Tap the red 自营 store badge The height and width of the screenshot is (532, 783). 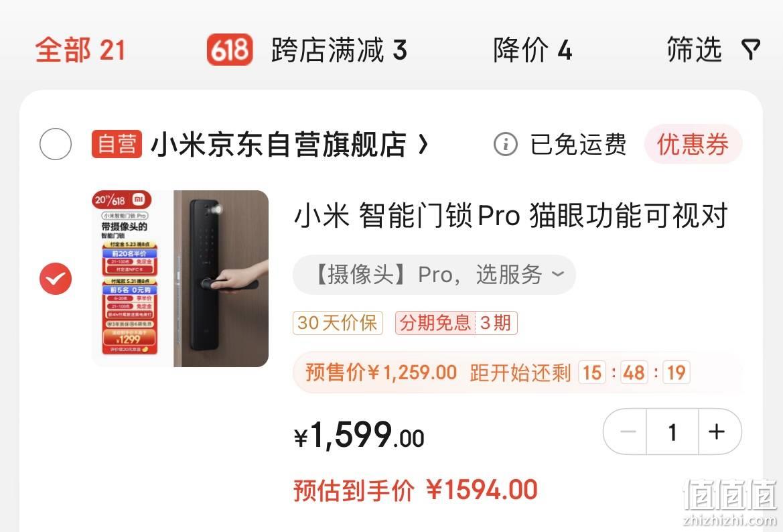coord(117,144)
